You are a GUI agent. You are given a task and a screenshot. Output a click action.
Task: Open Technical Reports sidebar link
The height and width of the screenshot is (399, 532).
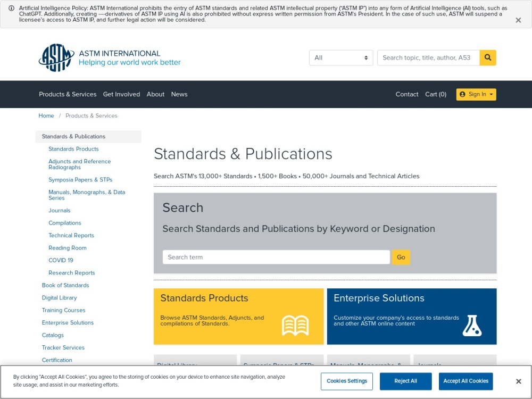[71, 236]
